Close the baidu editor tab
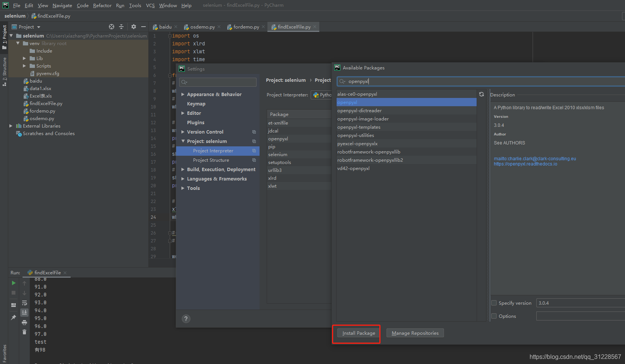Screen dimensions: 625x364 coord(176,27)
